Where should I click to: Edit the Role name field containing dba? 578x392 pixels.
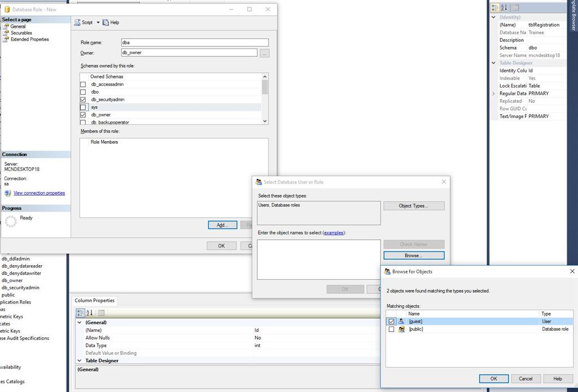tap(195, 42)
